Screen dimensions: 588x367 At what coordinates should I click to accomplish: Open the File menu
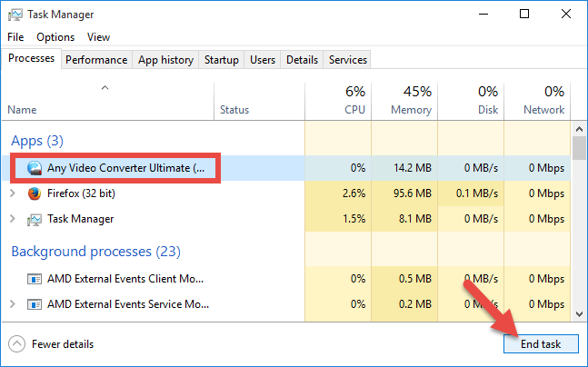click(15, 37)
